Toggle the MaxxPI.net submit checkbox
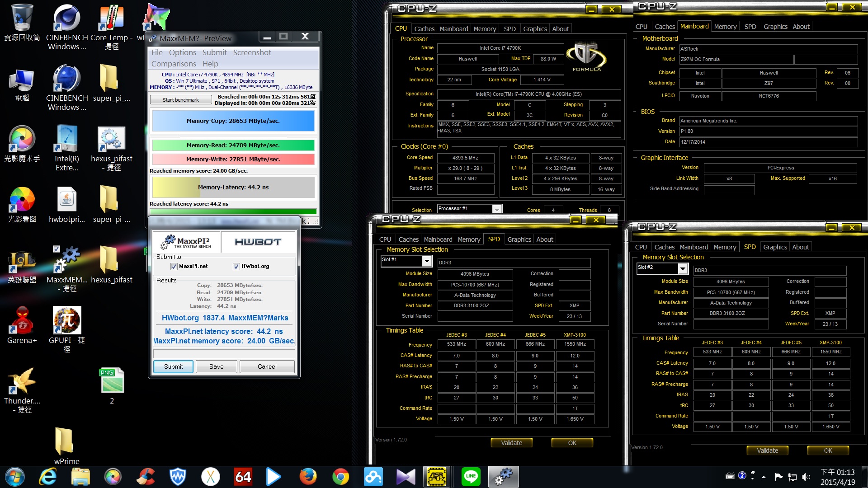 174,267
